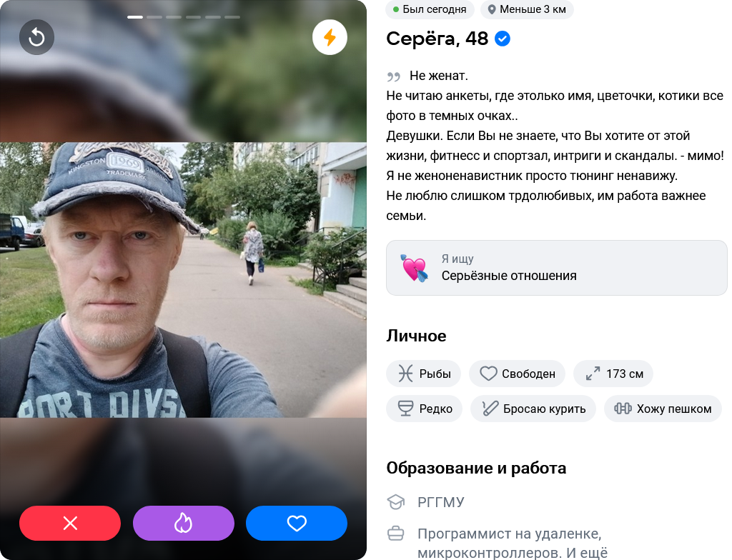Click the blue verified checkmark badge
This screenshot has height=560, width=732.
pos(503,39)
